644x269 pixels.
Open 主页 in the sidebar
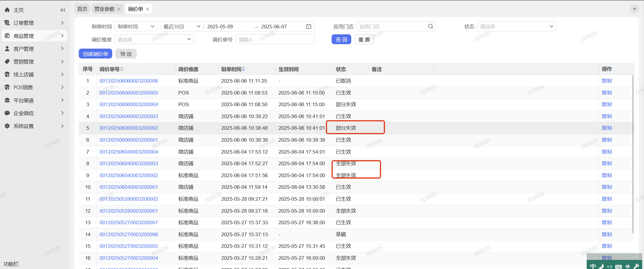tap(19, 10)
